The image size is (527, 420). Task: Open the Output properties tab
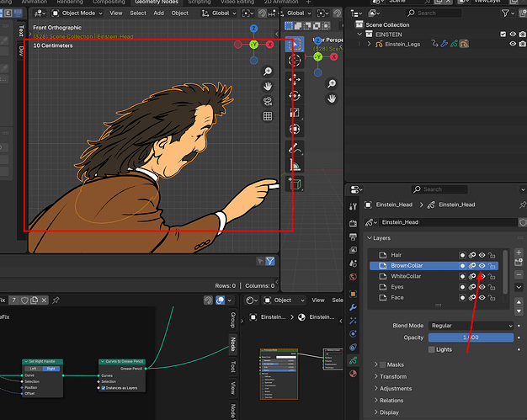point(353,237)
